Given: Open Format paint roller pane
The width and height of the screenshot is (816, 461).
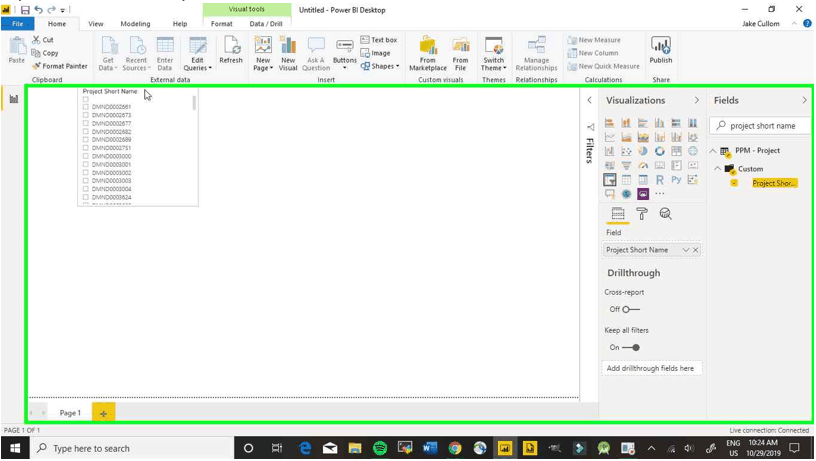Looking at the screenshot, I should [x=642, y=213].
